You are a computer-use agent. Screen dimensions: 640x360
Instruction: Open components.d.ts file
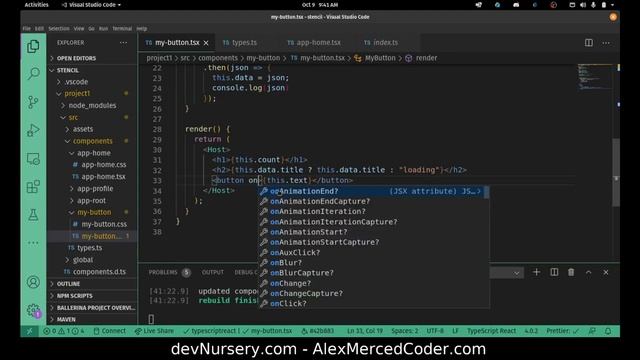[x=99, y=272]
